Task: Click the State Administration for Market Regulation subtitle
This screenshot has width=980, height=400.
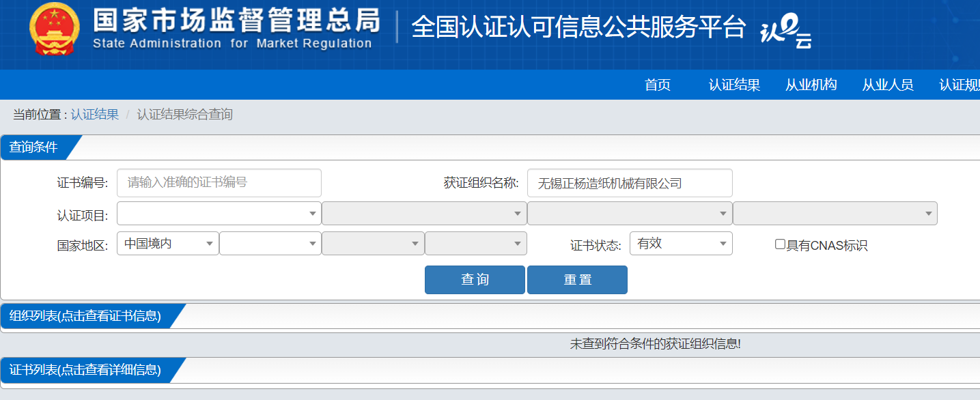Action: (232, 44)
